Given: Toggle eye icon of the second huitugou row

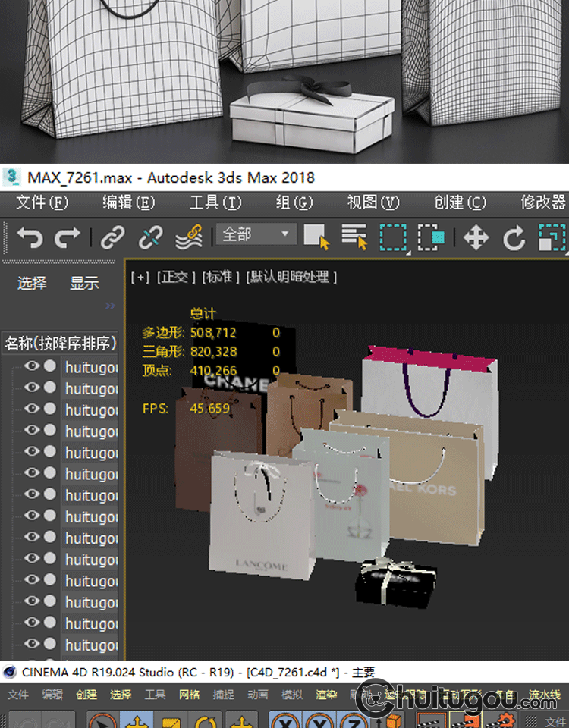Looking at the screenshot, I should (x=32, y=388).
